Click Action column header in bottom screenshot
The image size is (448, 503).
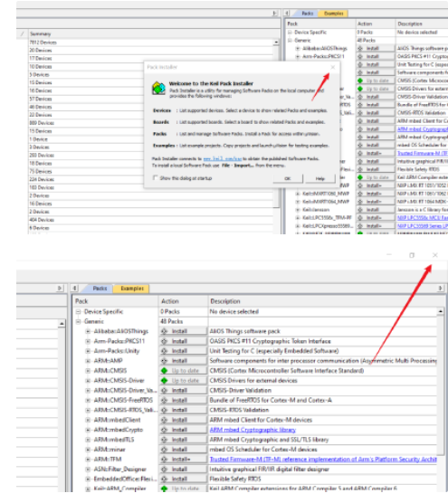[x=183, y=301]
